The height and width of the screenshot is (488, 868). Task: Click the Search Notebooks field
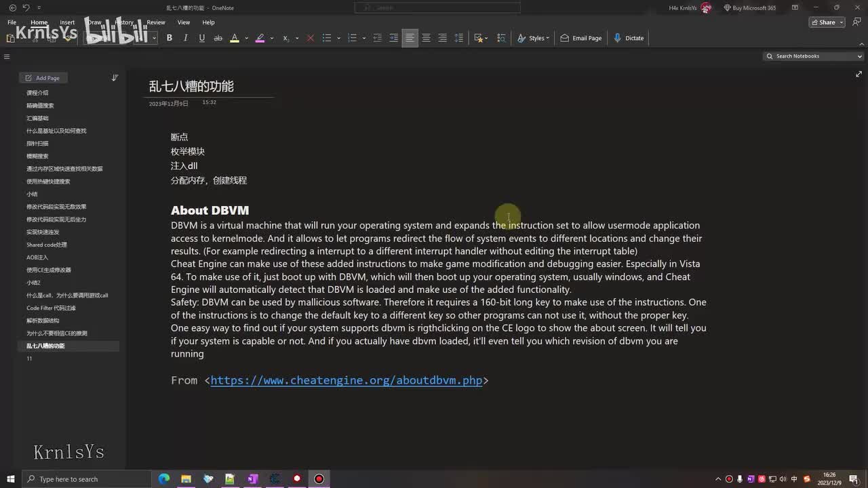(x=814, y=56)
